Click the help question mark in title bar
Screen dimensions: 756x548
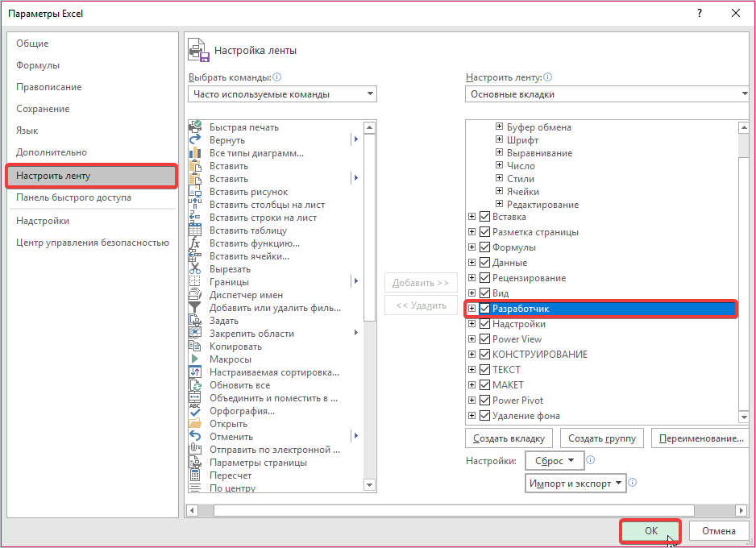tap(699, 13)
